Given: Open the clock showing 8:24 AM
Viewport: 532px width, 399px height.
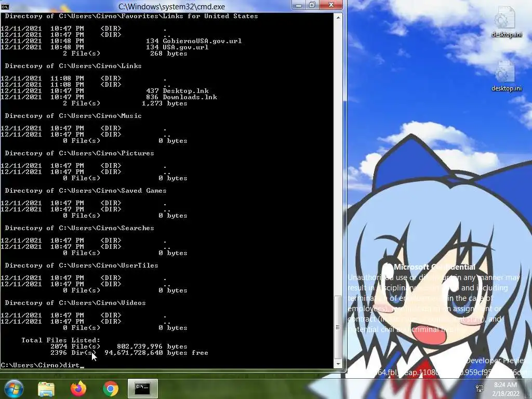Looking at the screenshot, I should point(506,389).
